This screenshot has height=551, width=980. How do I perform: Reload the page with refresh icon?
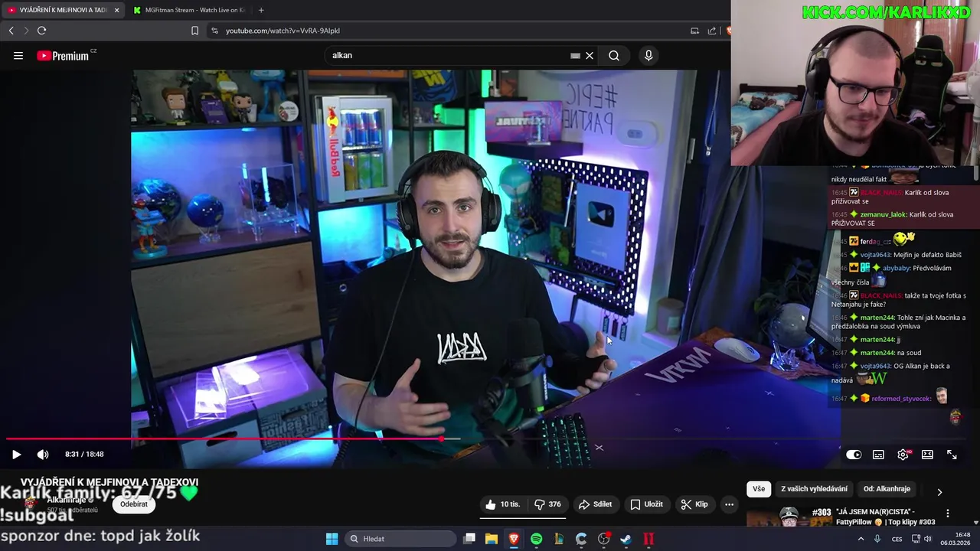point(41,31)
